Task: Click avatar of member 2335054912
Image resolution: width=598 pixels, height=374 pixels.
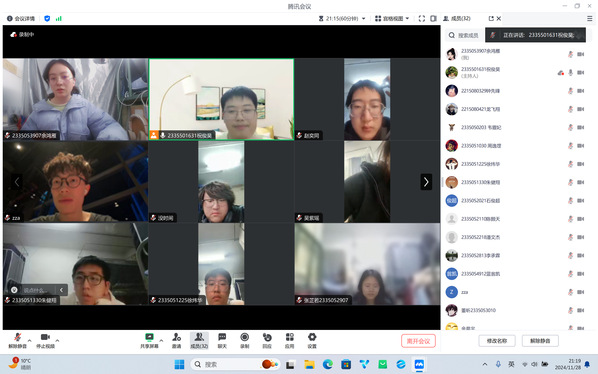Action: [452, 274]
